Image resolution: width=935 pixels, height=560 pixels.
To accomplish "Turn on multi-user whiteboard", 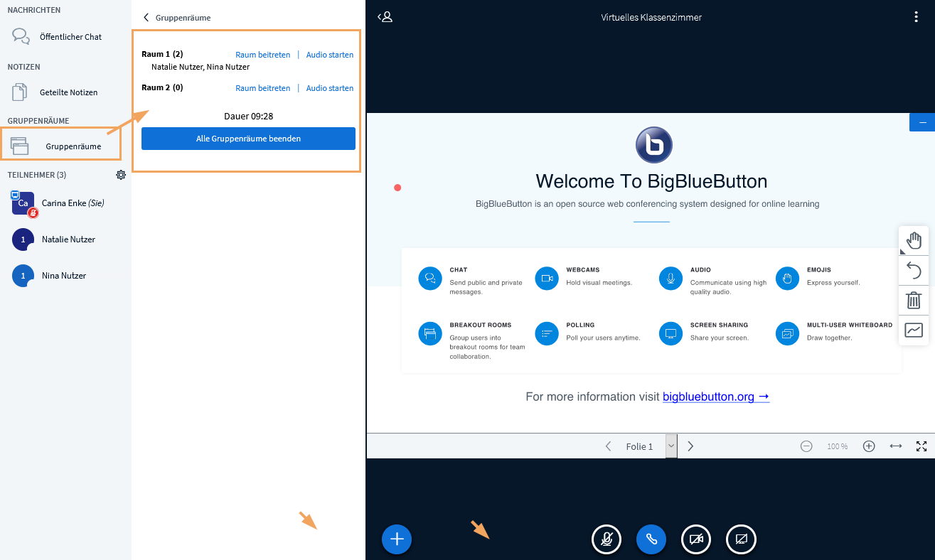I will (914, 330).
